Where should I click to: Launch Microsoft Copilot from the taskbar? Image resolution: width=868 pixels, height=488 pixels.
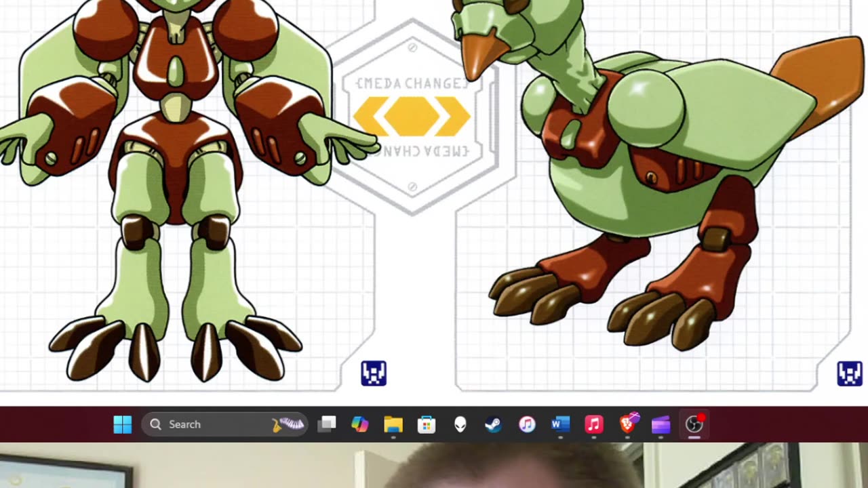360,424
